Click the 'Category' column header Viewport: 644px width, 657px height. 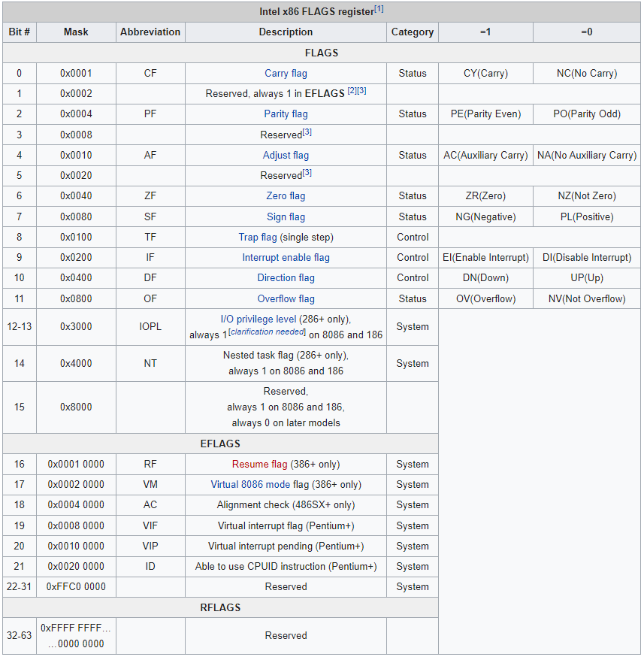click(x=413, y=32)
